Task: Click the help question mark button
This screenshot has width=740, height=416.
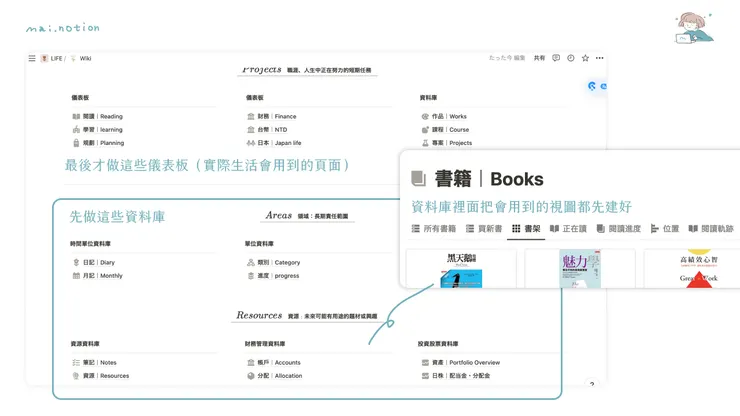Action: 592,384
